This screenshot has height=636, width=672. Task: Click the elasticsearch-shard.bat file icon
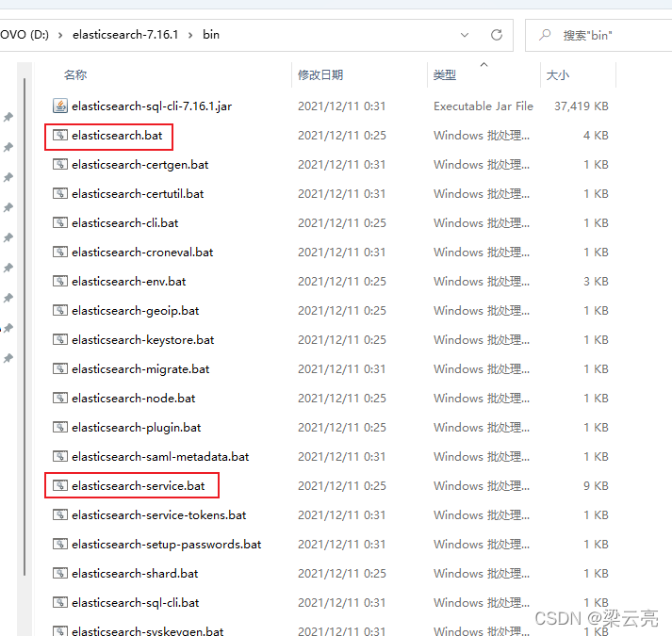pos(60,573)
